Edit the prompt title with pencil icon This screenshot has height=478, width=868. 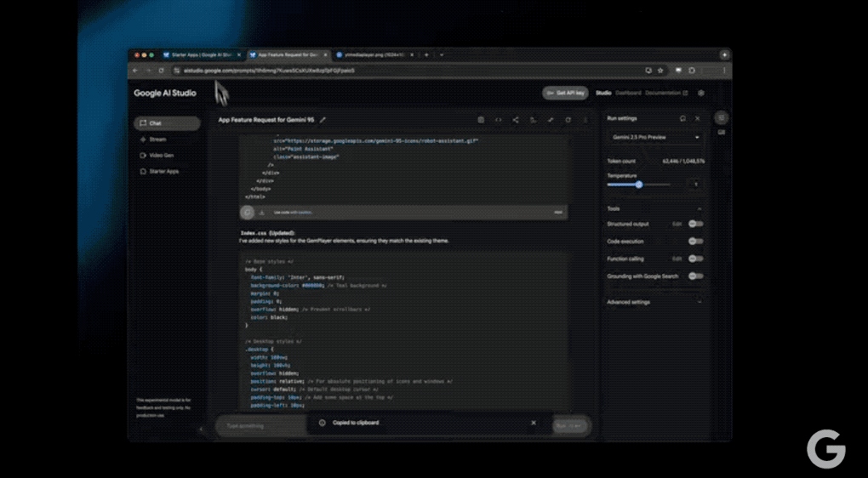pos(323,120)
